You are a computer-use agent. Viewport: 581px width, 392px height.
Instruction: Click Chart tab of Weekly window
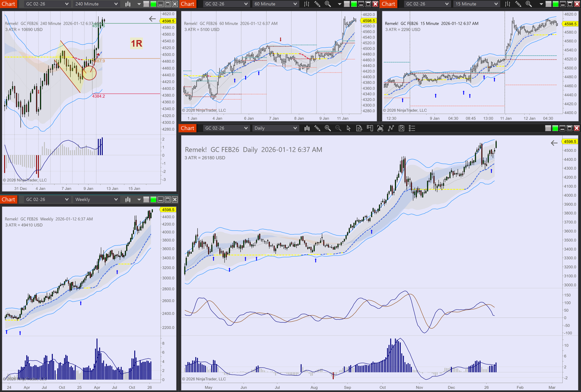pyautogui.click(x=9, y=199)
